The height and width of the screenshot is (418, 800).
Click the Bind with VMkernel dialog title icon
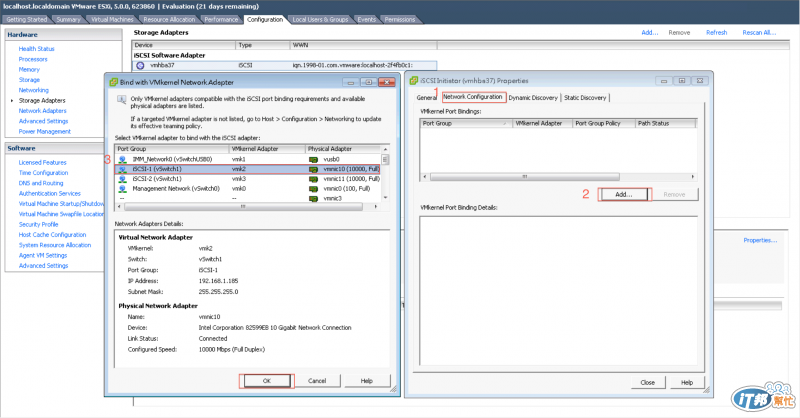point(113,82)
